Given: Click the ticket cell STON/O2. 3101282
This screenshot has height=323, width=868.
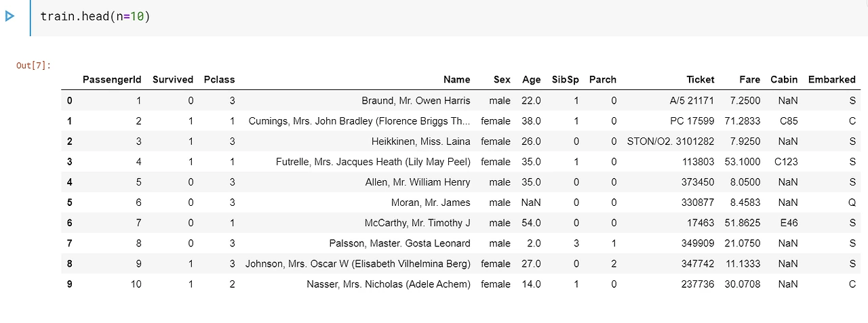Looking at the screenshot, I should point(671,141).
